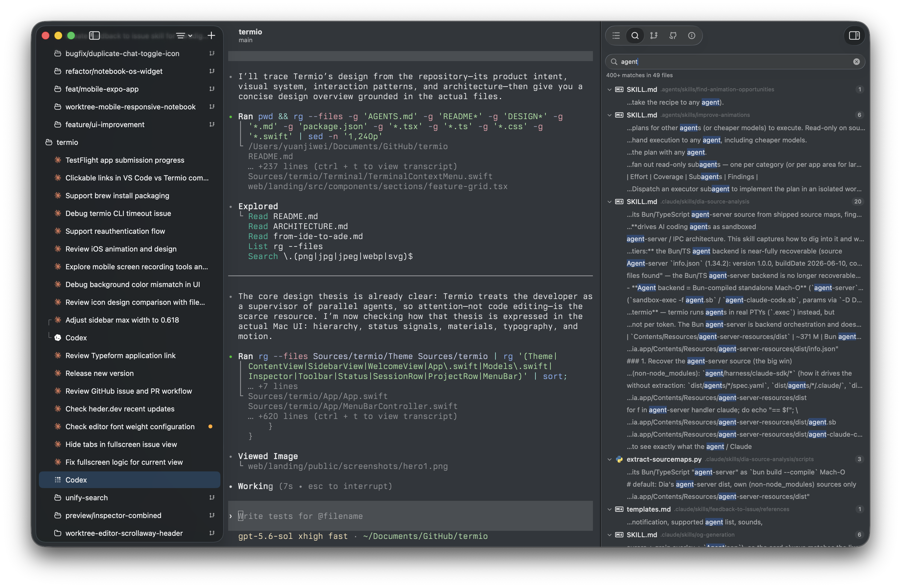Click folder icon beside termio project

(x=49, y=142)
